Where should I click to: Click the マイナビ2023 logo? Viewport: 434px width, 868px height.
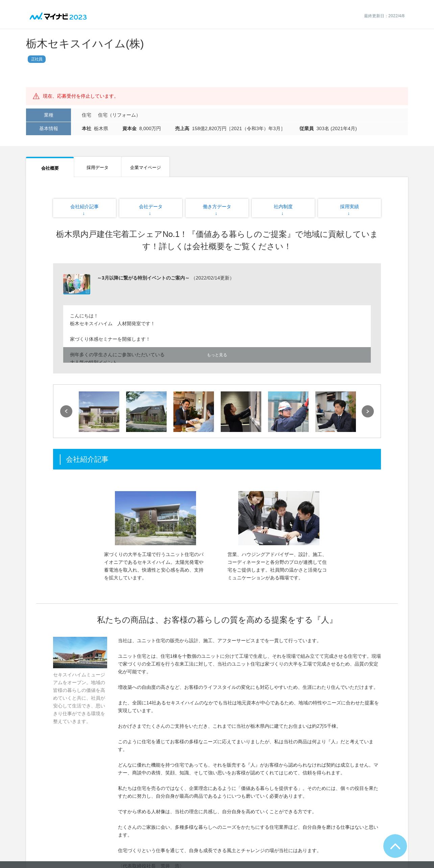(x=58, y=17)
